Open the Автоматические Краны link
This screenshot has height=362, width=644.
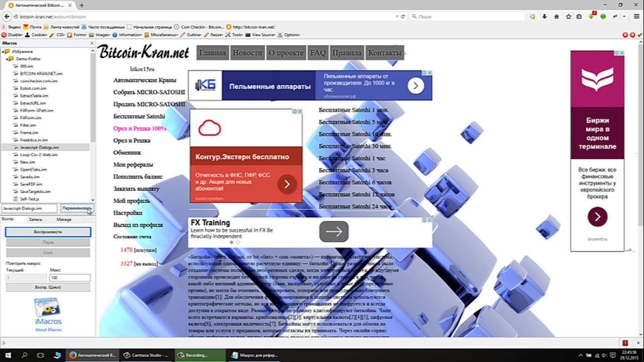click(x=145, y=80)
